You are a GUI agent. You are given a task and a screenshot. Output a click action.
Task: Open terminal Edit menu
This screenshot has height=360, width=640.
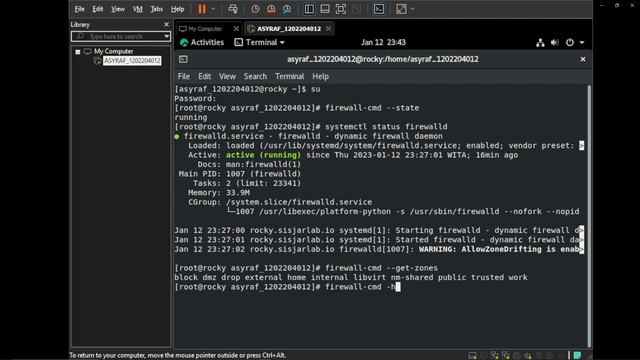tap(204, 76)
